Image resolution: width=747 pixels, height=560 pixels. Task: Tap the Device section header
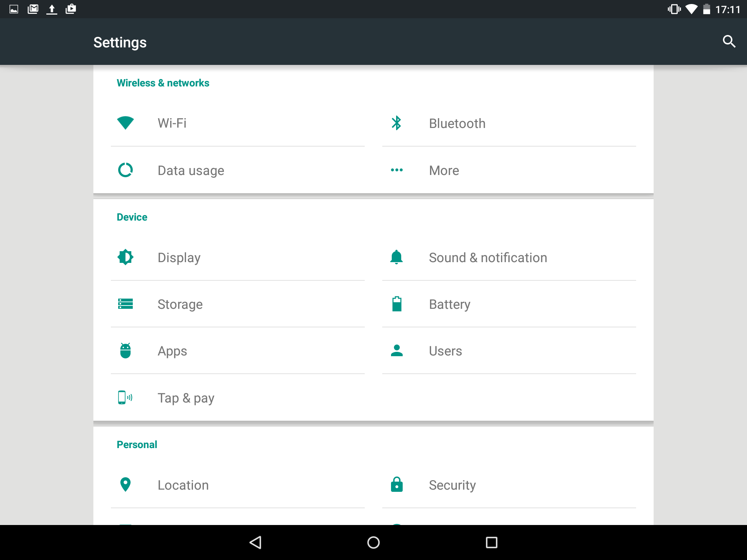(132, 217)
